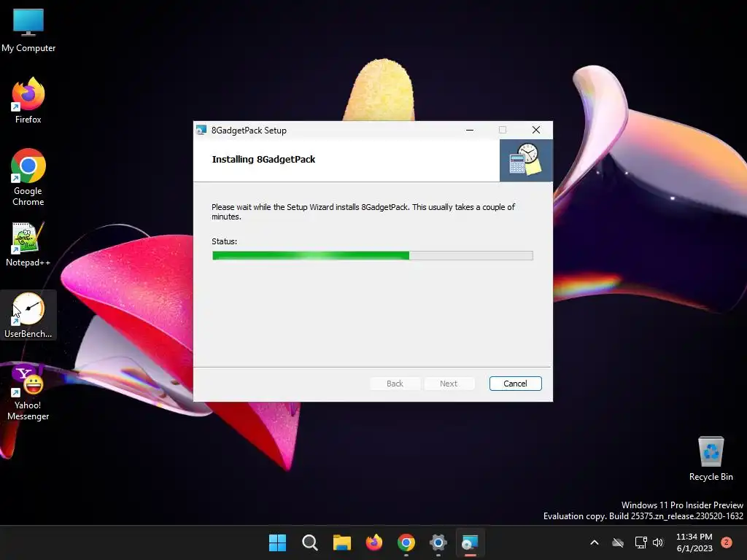This screenshot has height=560, width=747.
Task: Open Settings gear in the taskbar
Action: coord(438,542)
